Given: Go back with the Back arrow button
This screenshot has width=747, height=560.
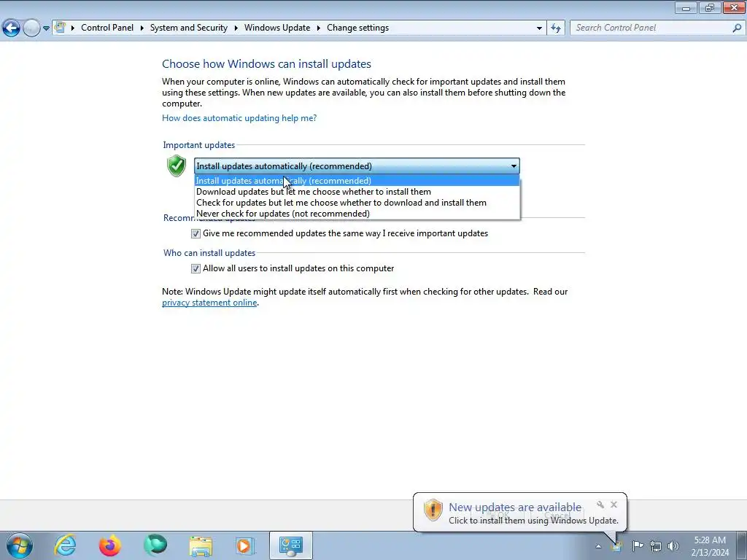Looking at the screenshot, I should [x=12, y=28].
